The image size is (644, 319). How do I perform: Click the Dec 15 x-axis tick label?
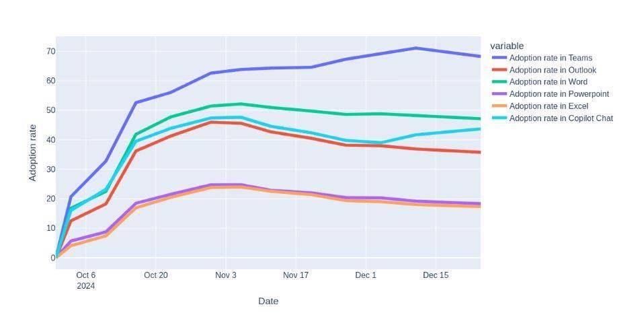436,275
